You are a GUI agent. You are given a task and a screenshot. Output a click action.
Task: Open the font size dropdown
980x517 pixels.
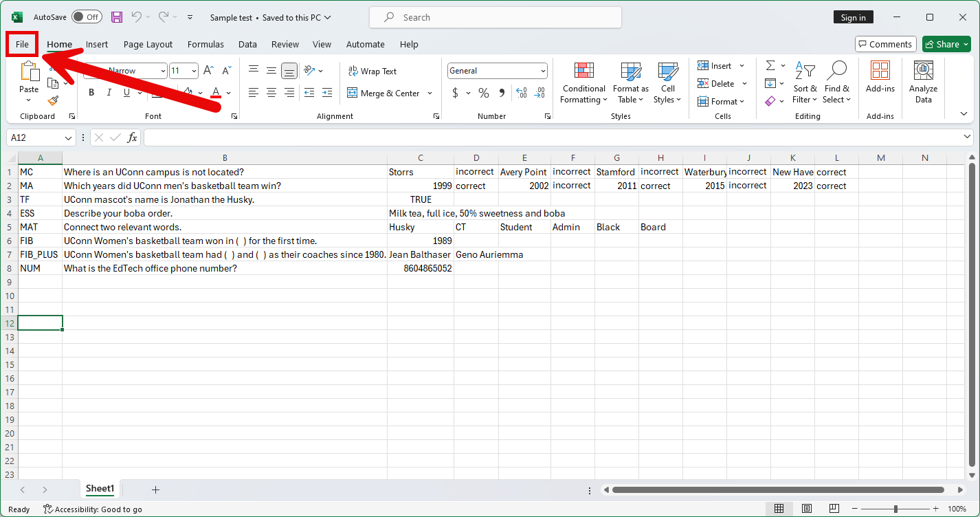click(x=194, y=71)
